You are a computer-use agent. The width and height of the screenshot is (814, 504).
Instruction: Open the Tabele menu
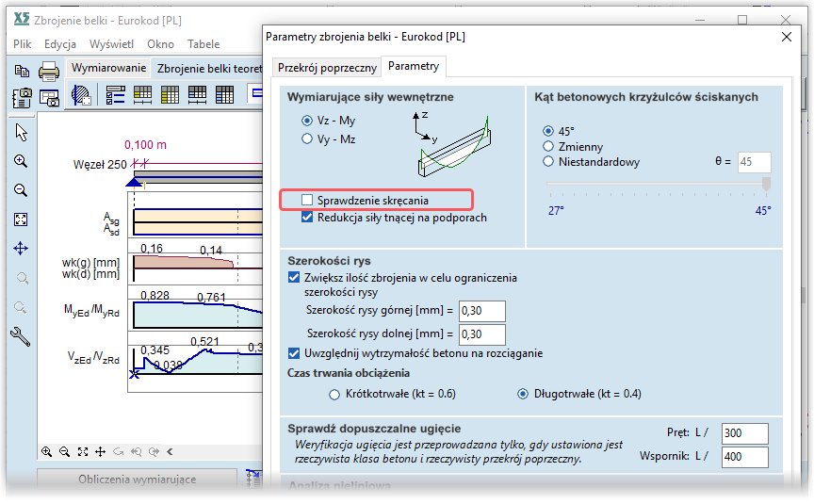pos(203,44)
